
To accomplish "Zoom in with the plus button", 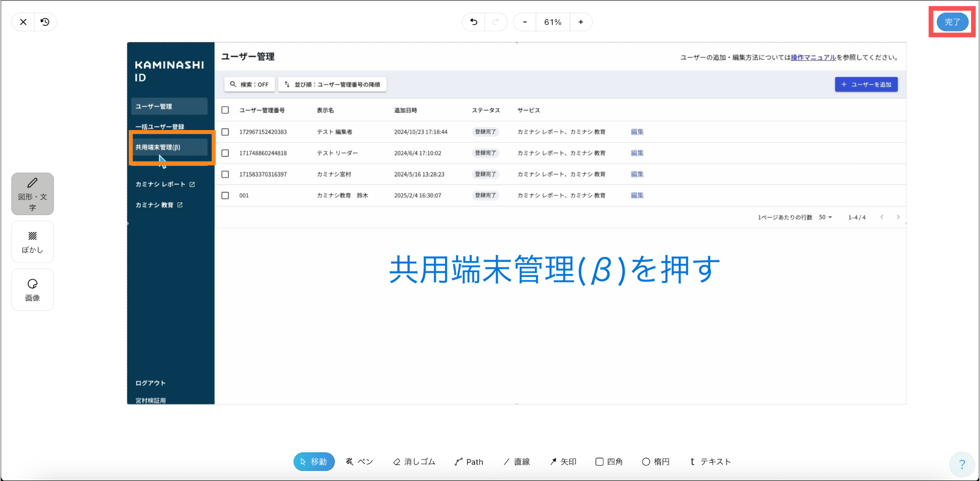I will [x=581, y=22].
